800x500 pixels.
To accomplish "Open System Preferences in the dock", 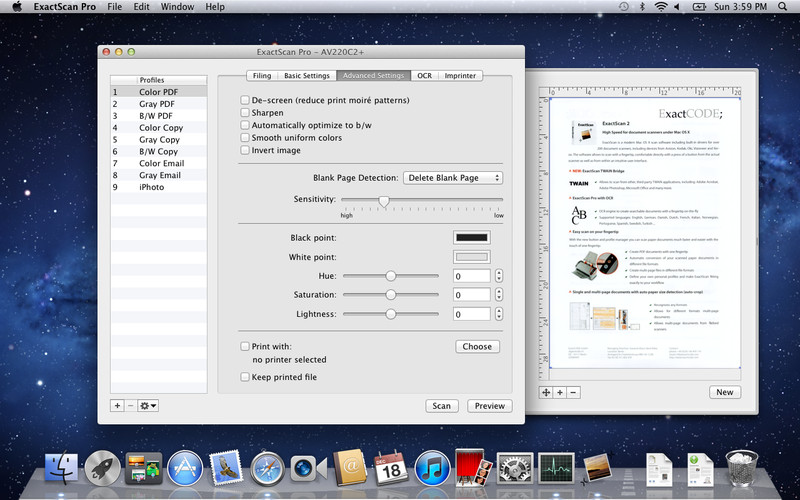I will point(513,467).
